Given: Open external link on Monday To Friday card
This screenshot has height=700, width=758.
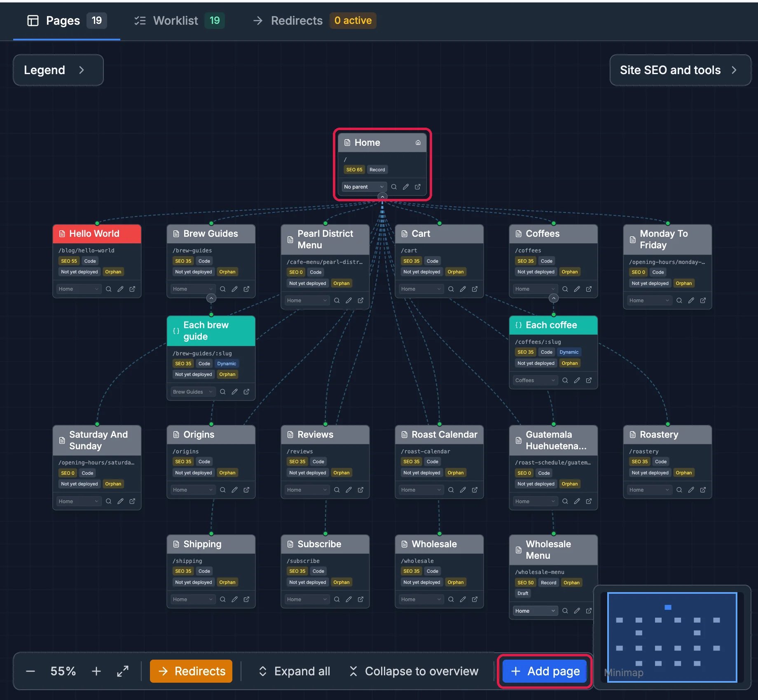Looking at the screenshot, I should pos(703,301).
